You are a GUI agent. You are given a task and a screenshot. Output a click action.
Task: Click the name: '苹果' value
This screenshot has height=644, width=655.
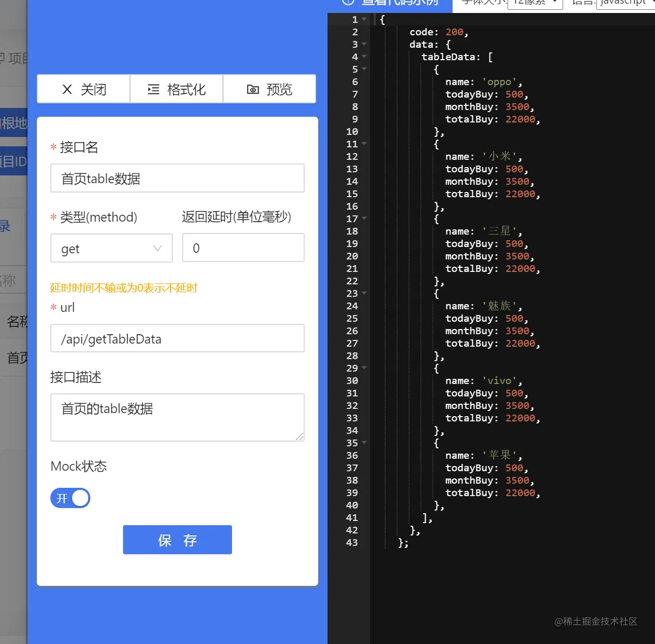tap(499, 456)
